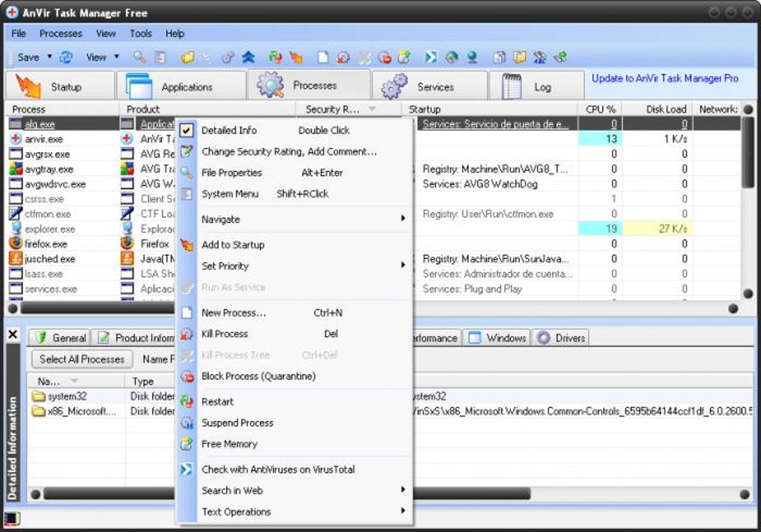This screenshot has height=532, width=761.
Task: Click the Suspend Process icon in context menu
Action: (x=187, y=423)
